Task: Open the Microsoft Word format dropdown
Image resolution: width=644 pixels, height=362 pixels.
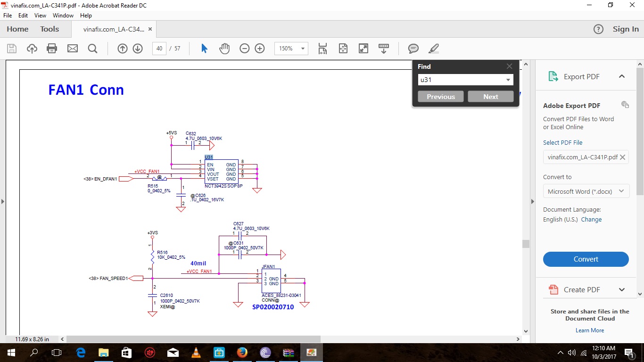Action: (586, 191)
